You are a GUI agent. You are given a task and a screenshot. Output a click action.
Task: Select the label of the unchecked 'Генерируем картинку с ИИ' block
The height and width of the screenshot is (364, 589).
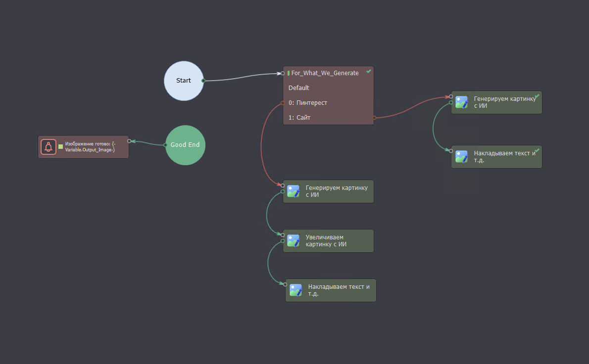[337, 191]
